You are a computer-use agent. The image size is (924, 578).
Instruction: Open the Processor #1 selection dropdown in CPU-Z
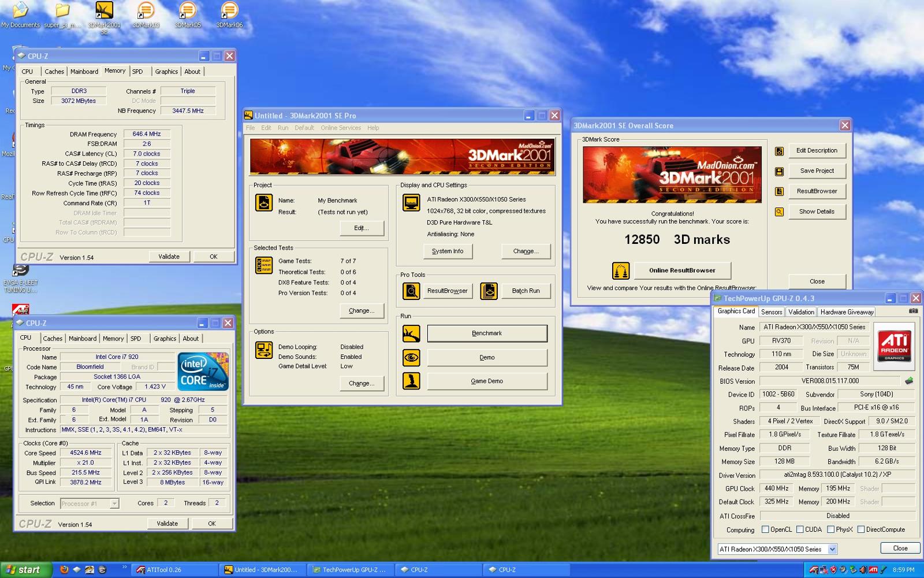tap(114, 503)
